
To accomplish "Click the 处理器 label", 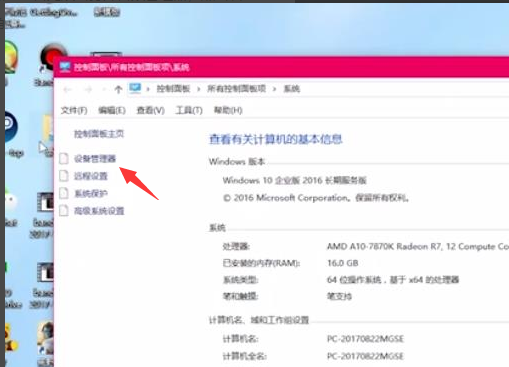I will tap(236, 247).
